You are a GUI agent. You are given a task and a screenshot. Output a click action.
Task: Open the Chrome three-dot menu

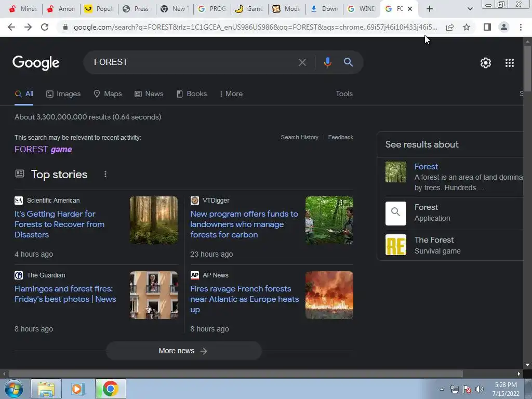click(x=521, y=27)
